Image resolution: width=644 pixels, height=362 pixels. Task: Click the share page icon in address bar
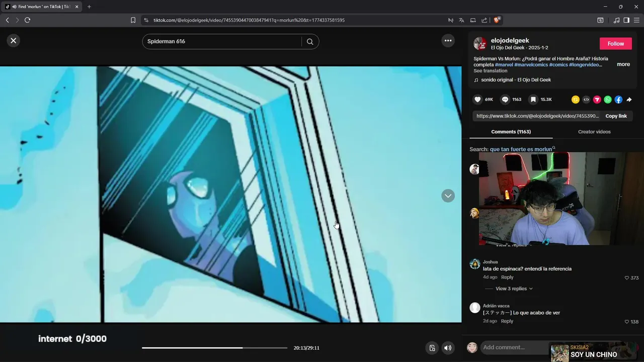tap(484, 20)
